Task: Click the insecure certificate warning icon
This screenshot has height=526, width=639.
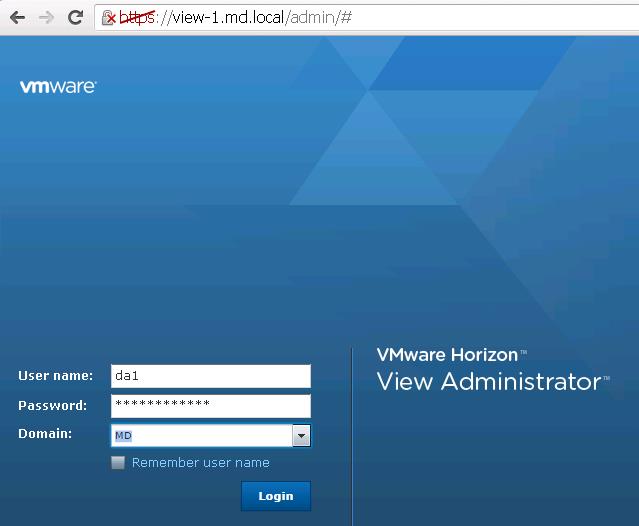Action: pos(109,18)
